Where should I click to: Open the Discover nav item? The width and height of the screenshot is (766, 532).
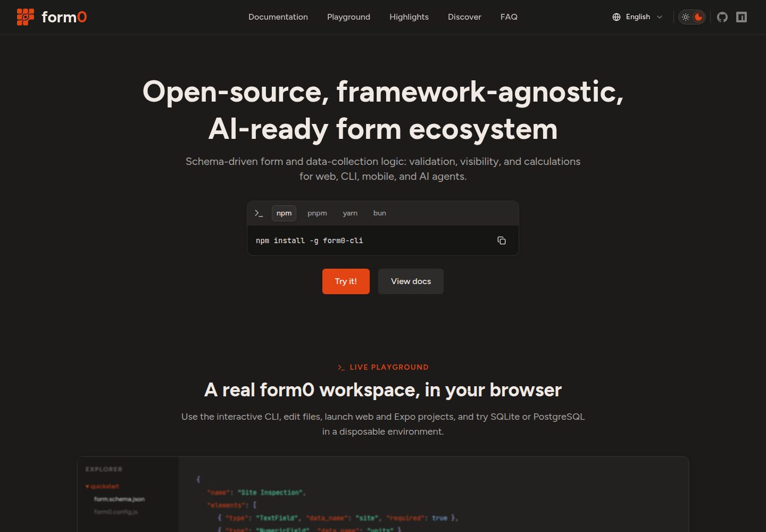click(464, 17)
